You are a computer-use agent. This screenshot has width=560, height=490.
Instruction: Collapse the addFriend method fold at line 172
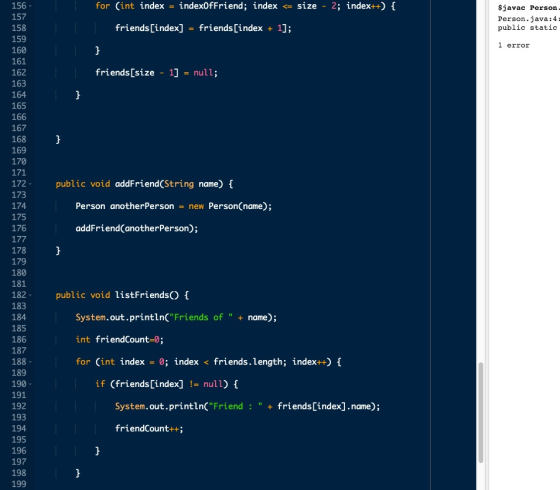tap(30, 184)
